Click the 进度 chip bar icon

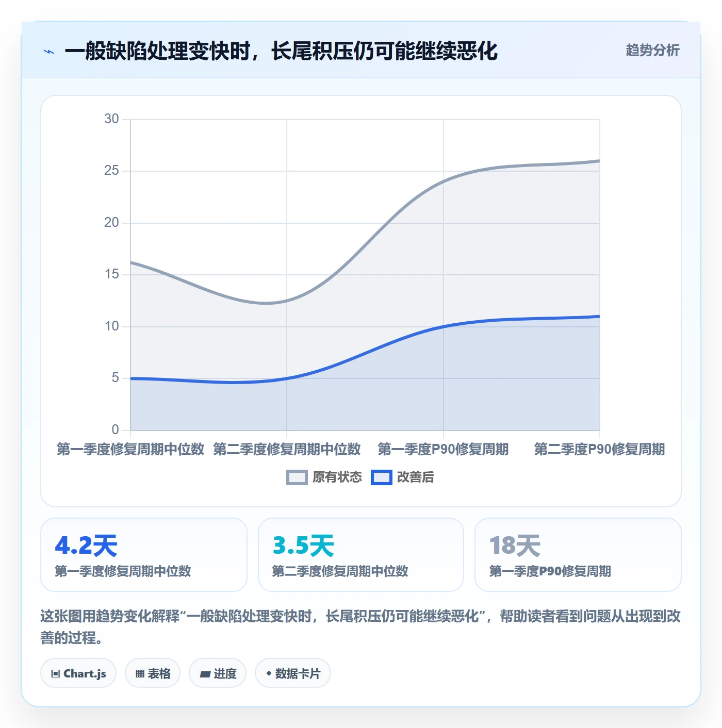coord(205,674)
